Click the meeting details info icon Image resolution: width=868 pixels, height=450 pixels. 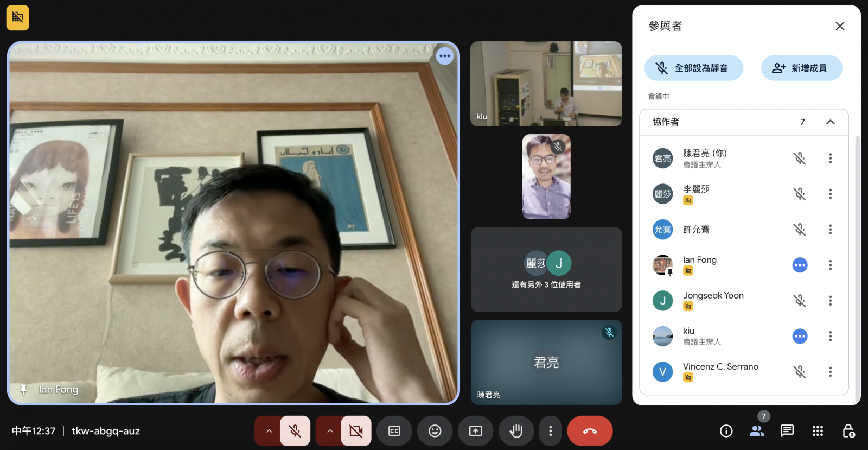coord(726,431)
